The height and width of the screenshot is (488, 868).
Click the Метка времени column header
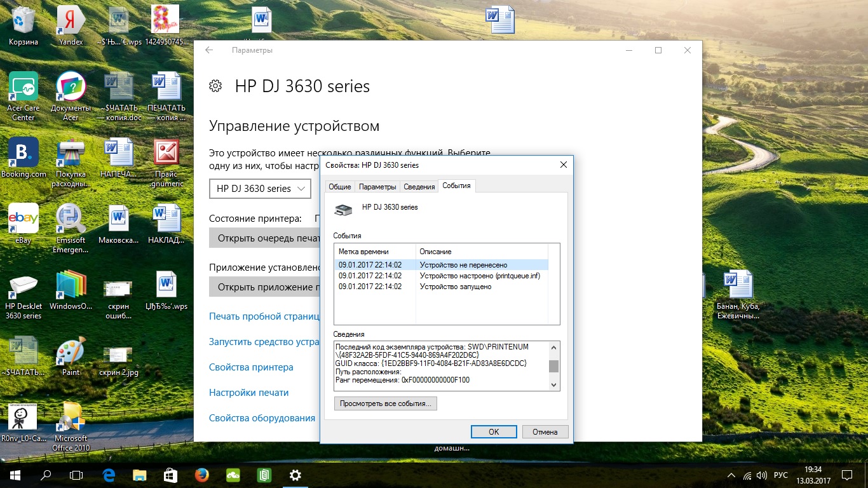tap(375, 252)
